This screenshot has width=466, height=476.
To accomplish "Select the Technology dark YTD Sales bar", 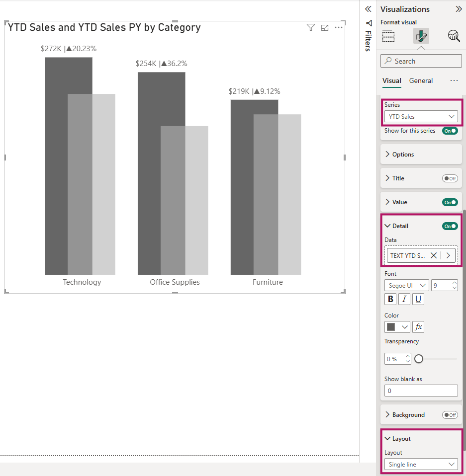I will click(57, 166).
